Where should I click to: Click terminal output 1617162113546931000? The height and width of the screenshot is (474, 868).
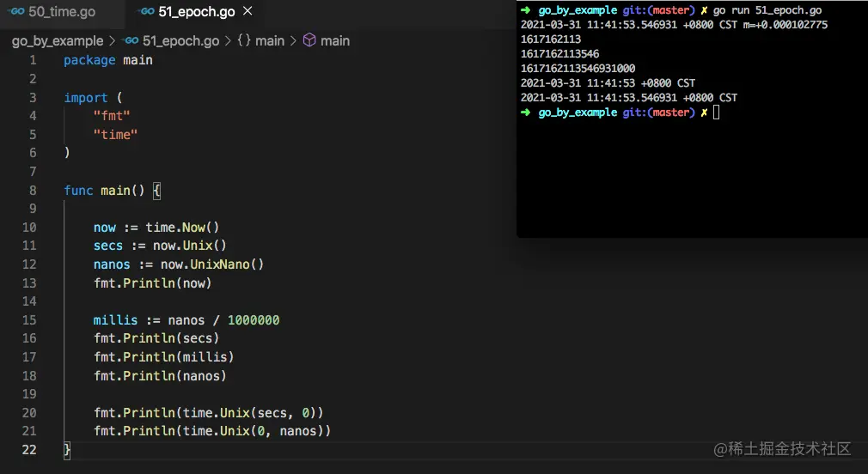[578, 69]
